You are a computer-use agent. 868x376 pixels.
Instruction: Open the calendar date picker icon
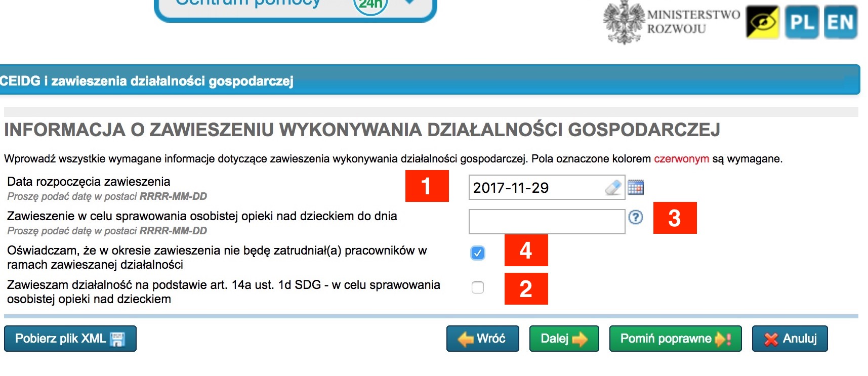point(636,187)
